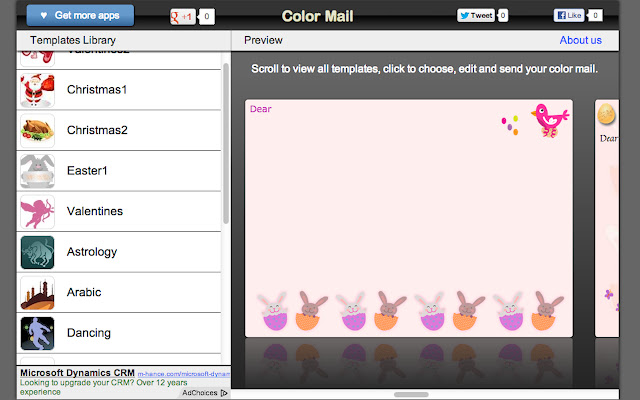Click the Color Mail title

pyautogui.click(x=318, y=16)
